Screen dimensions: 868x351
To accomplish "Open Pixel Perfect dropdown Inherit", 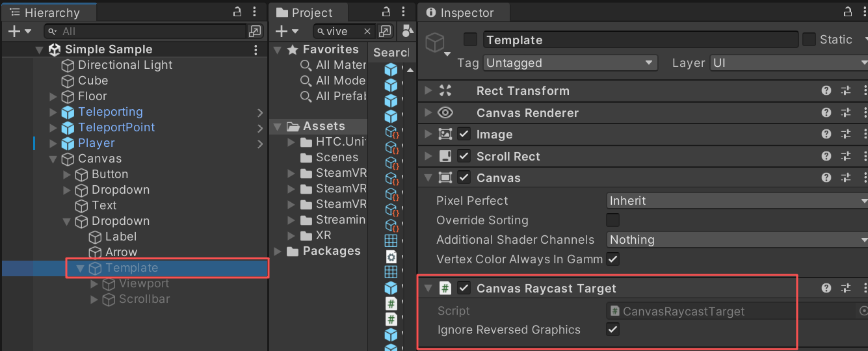I will tap(737, 201).
